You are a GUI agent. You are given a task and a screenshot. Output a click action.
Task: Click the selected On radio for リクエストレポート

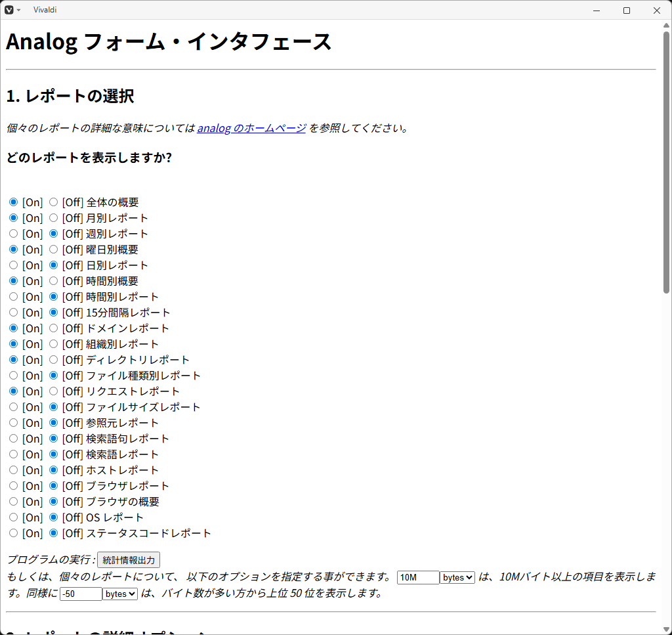[x=13, y=391]
